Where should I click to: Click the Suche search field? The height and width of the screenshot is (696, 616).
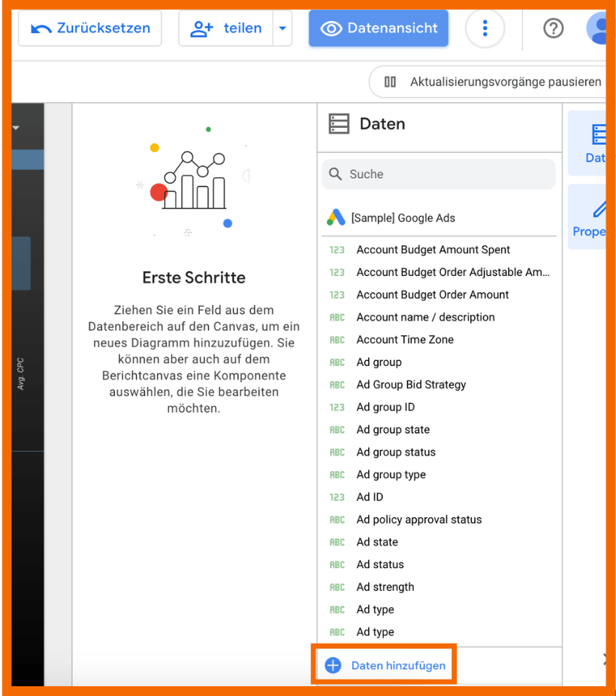point(447,174)
